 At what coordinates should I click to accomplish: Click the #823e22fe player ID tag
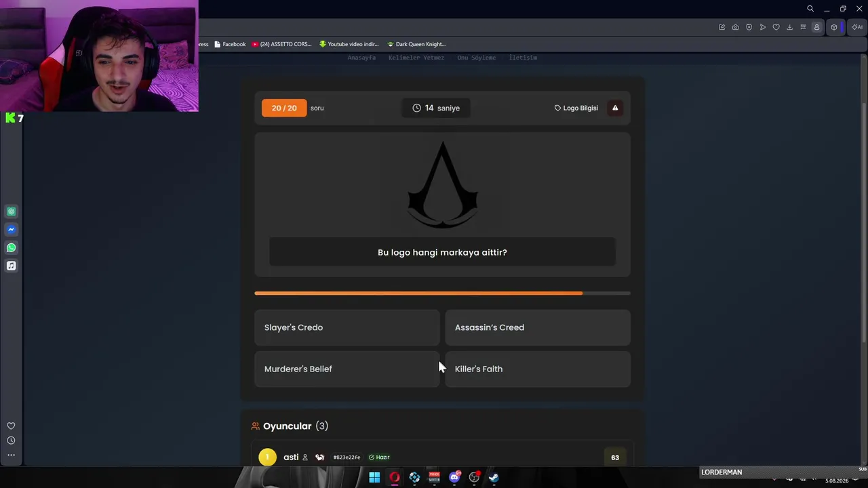pos(347,457)
